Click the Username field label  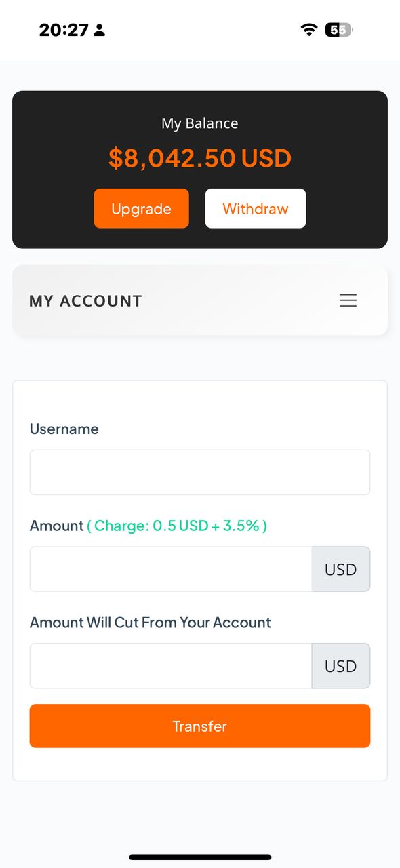64,429
